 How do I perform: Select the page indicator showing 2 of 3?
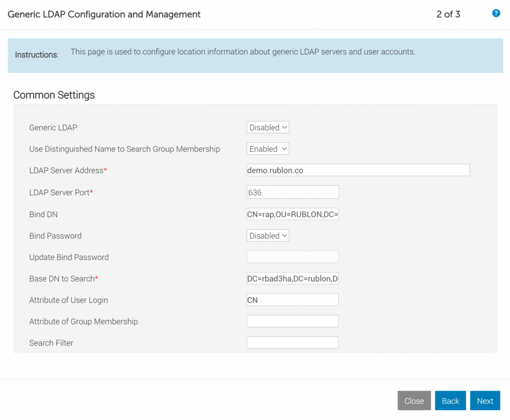[448, 14]
